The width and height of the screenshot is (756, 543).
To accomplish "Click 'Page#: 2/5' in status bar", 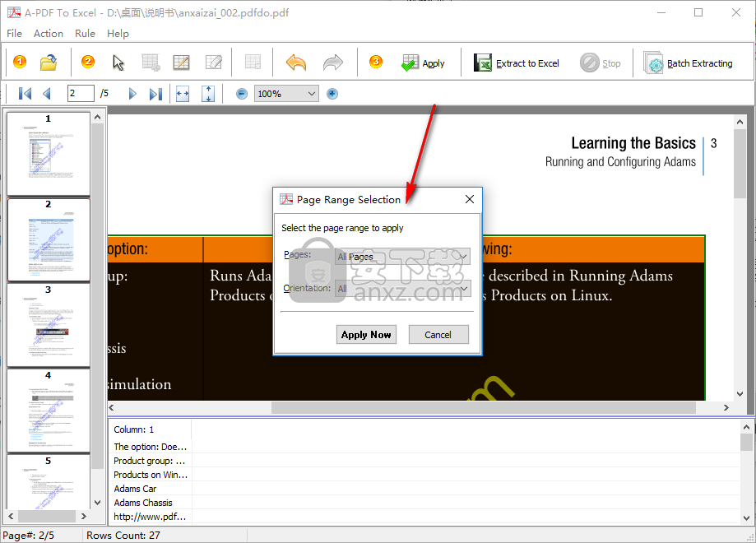I will (x=29, y=536).
